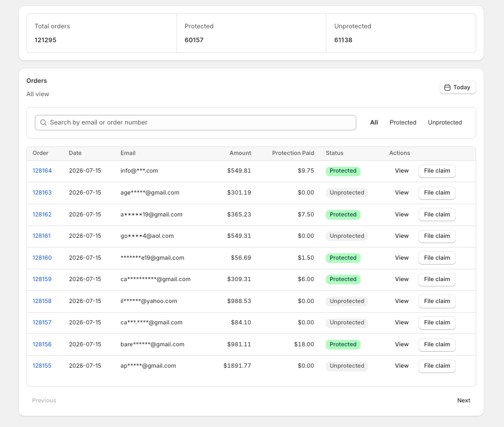Open order 128157 link

coord(42,322)
